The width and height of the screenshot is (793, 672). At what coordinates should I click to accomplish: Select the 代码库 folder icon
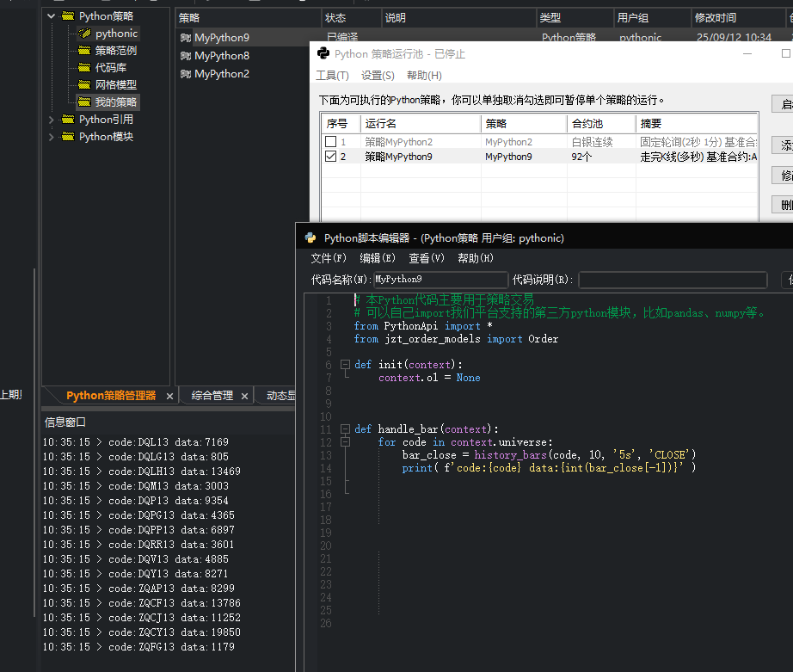pyautogui.click(x=84, y=68)
